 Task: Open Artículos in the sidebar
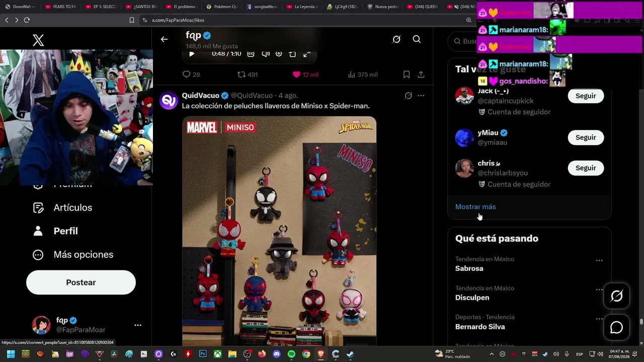tap(63, 208)
